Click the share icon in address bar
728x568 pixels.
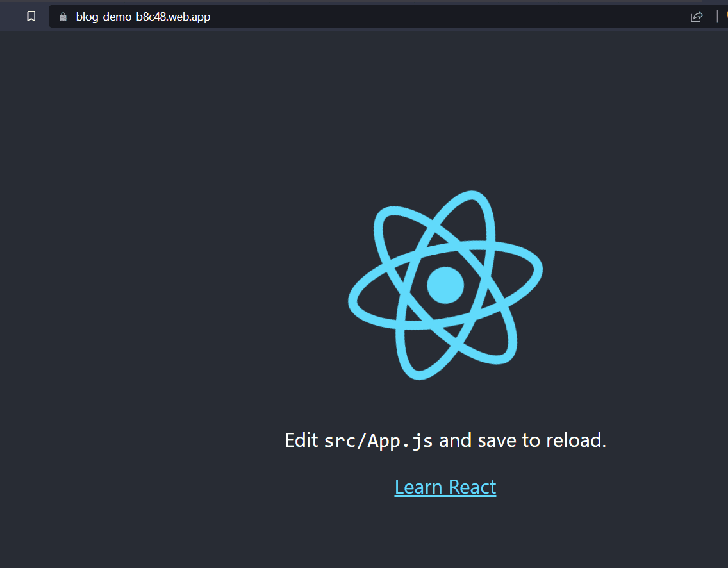(697, 17)
